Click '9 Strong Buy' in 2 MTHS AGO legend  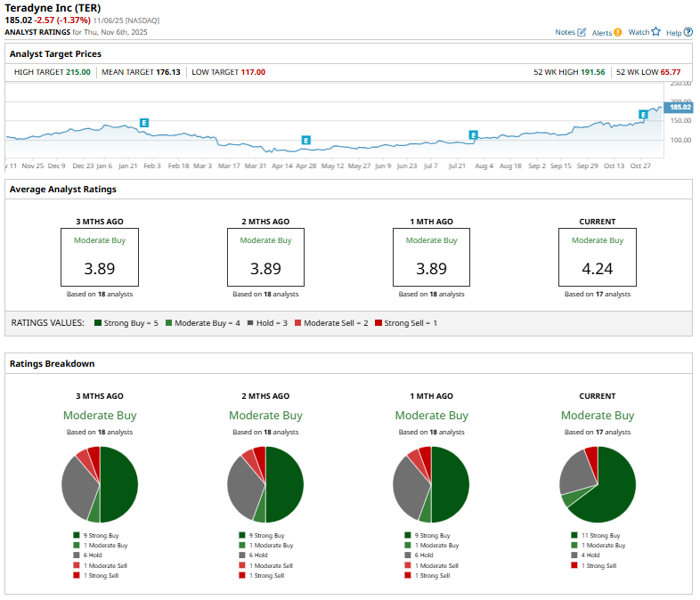266,535
